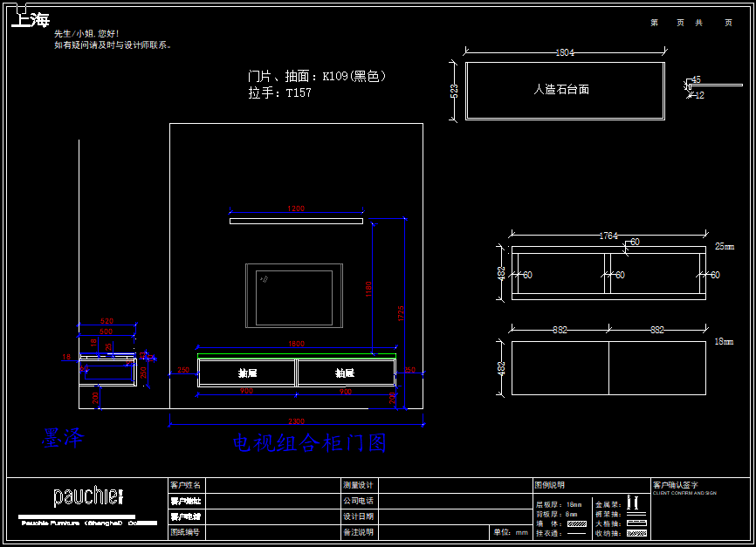Select the 1804 countertop length dimension

(x=565, y=53)
